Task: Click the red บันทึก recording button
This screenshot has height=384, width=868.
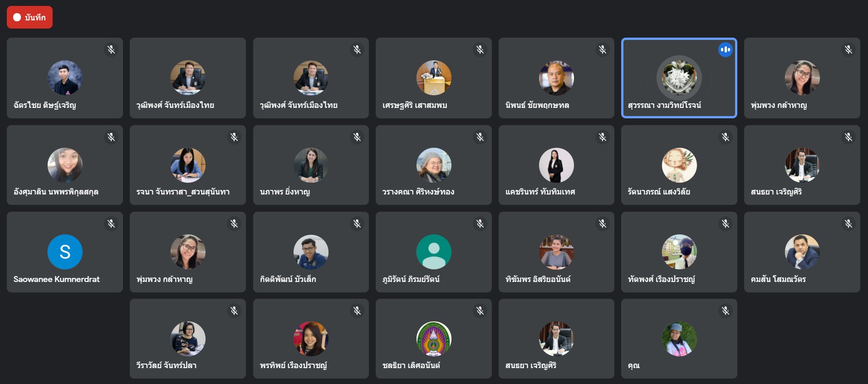Action: coord(29,17)
